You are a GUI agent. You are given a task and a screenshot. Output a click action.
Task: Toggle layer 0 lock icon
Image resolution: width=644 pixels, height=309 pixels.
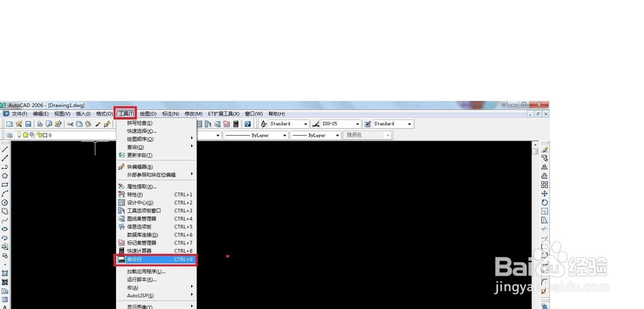(39, 135)
